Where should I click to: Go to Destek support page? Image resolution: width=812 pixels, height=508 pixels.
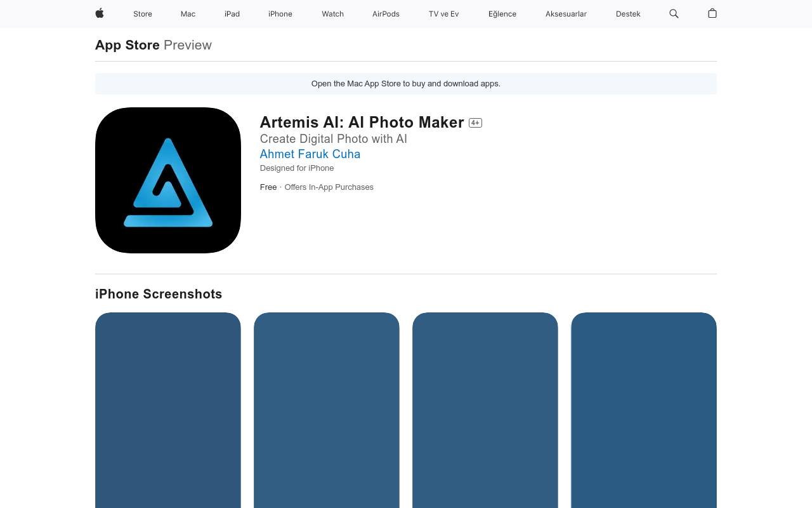tap(628, 14)
